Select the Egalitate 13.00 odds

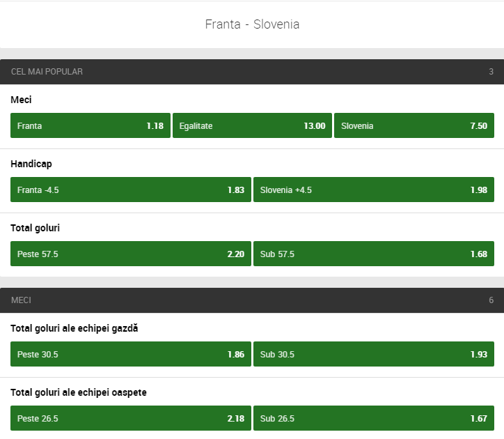coord(252,126)
